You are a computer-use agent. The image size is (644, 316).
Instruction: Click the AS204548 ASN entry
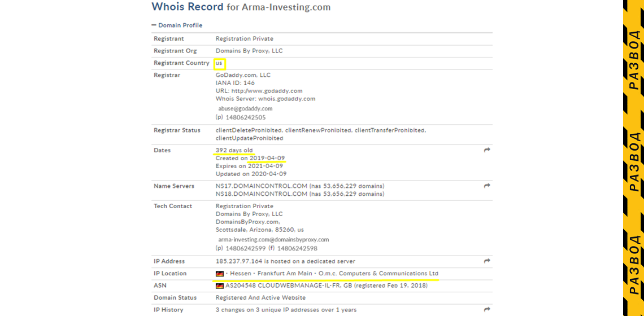point(242,286)
